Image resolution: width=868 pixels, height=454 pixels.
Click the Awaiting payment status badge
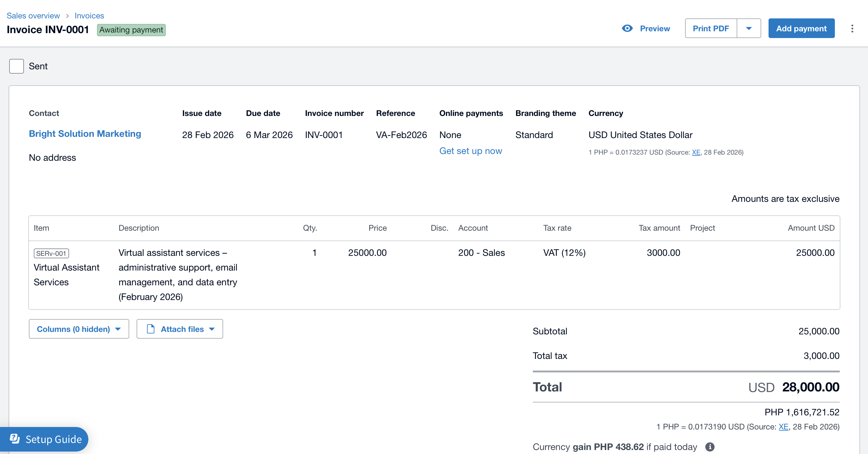click(131, 30)
